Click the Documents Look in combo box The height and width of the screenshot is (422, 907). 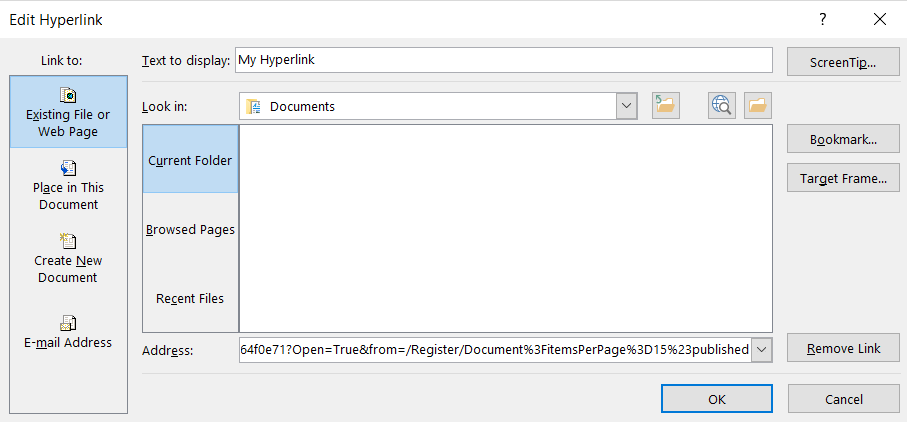428,106
